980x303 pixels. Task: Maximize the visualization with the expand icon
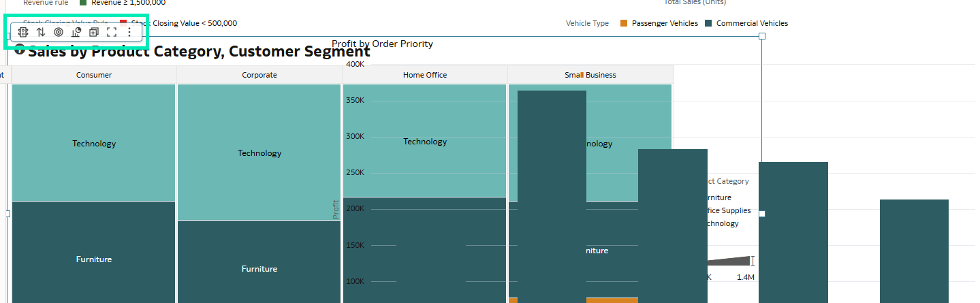tap(112, 32)
